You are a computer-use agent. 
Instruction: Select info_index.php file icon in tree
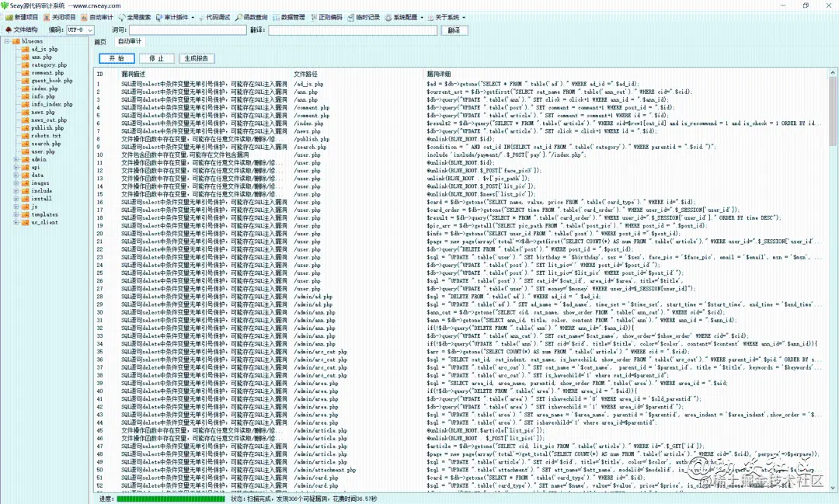[25, 104]
